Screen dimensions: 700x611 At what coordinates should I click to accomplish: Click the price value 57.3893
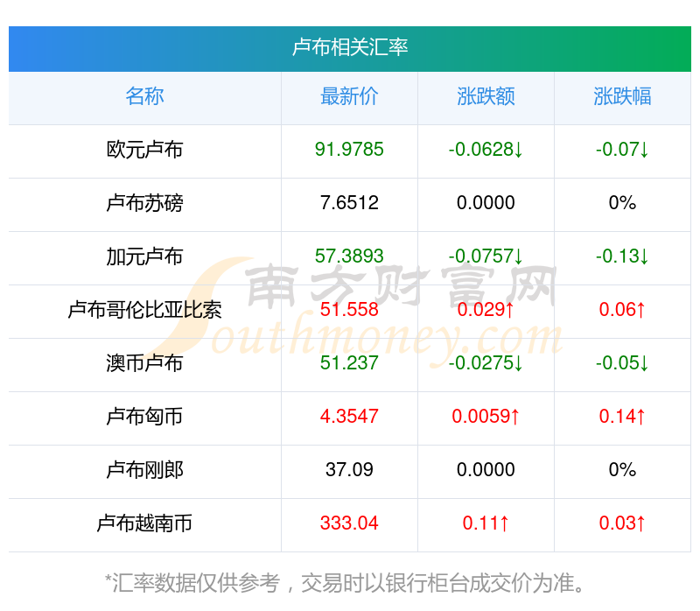point(349,256)
